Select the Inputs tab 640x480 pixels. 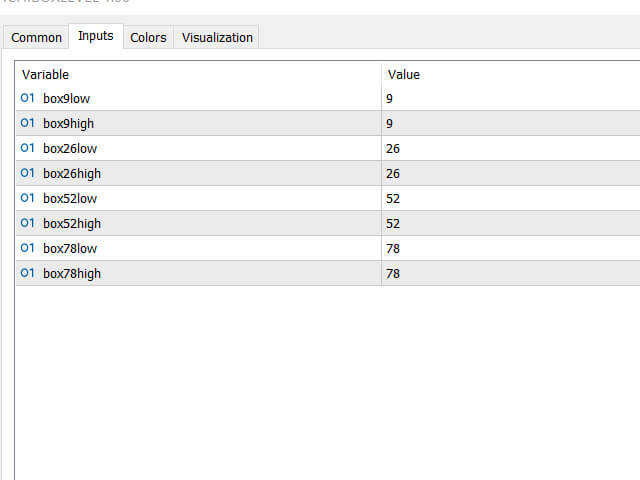(x=96, y=37)
